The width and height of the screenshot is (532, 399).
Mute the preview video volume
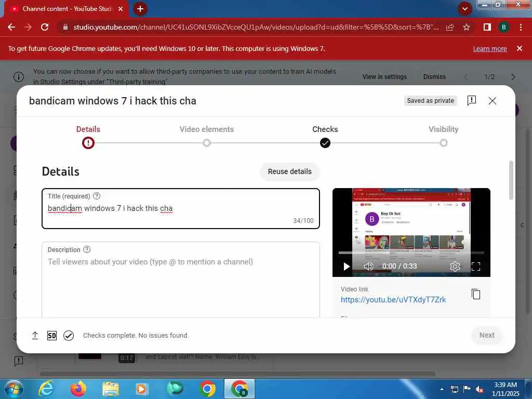[x=368, y=267]
